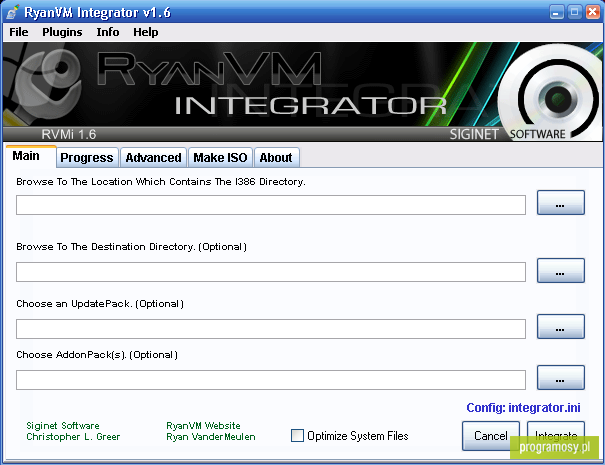The height and width of the screenshot is (465, 605).
Task: Browse for an UpdatePack file
Action: coord(561,327)
